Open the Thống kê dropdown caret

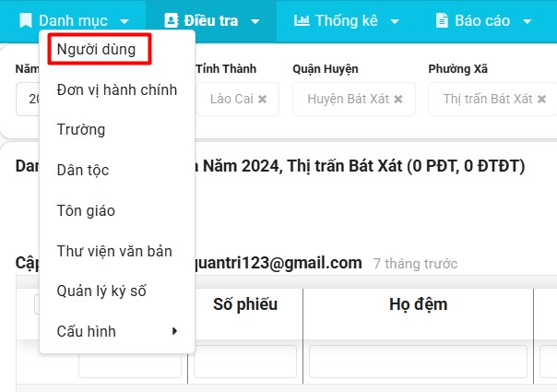[x=395, y=21]
